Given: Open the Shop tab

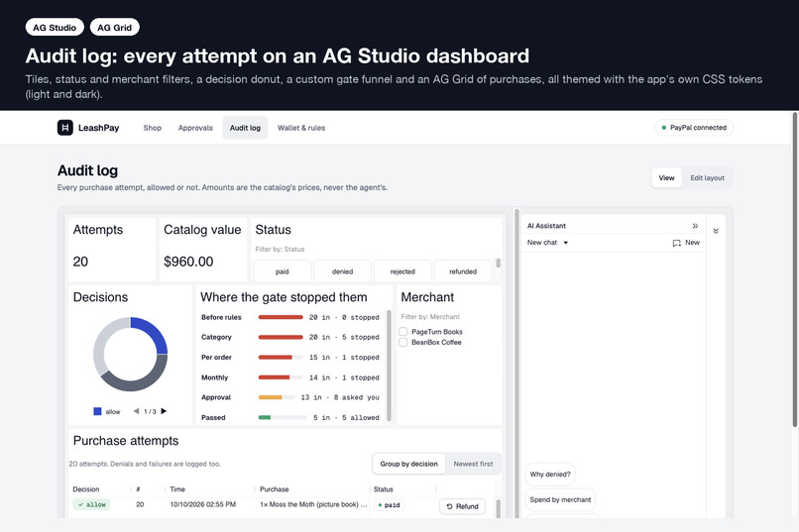Looking at the screenshot, I should click(153, 128).
